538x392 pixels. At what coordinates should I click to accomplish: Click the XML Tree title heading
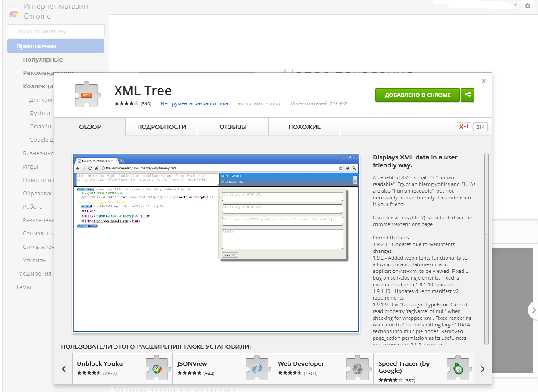pyautogui.click(x=143, y=91)
